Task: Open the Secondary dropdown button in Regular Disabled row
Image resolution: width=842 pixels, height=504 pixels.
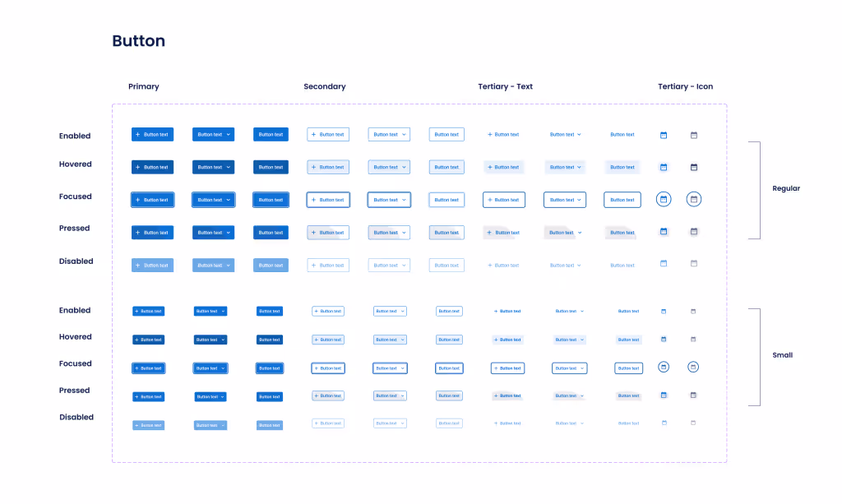Action: pos(389,265)
